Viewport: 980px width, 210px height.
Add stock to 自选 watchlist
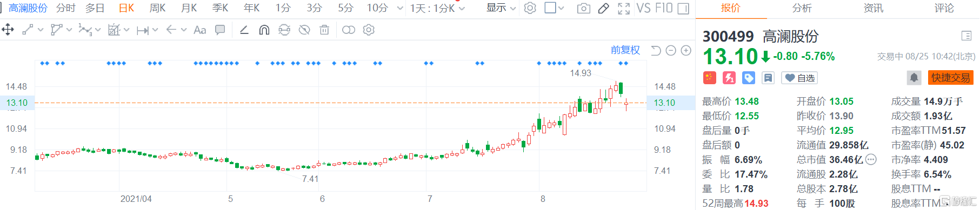click(801, 78)
